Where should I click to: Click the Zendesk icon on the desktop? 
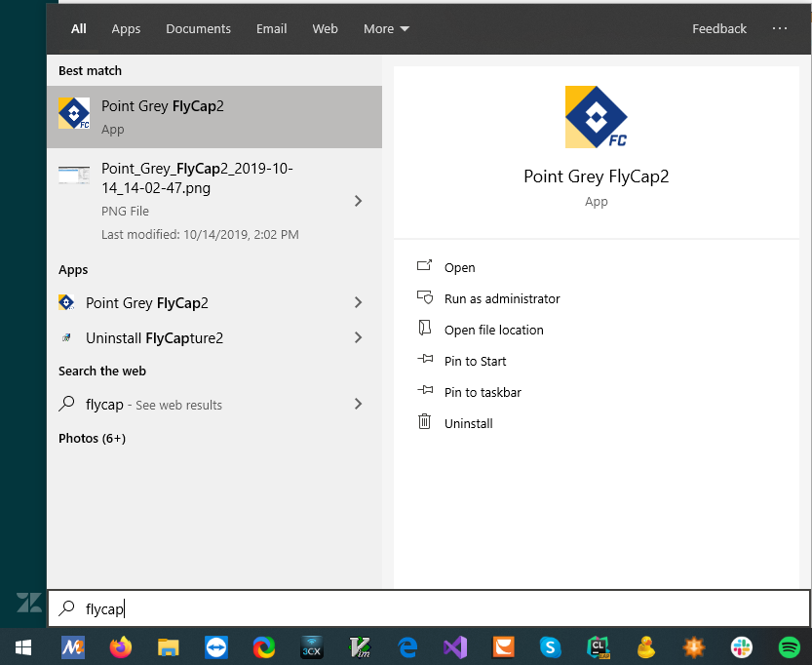[29, 603]
